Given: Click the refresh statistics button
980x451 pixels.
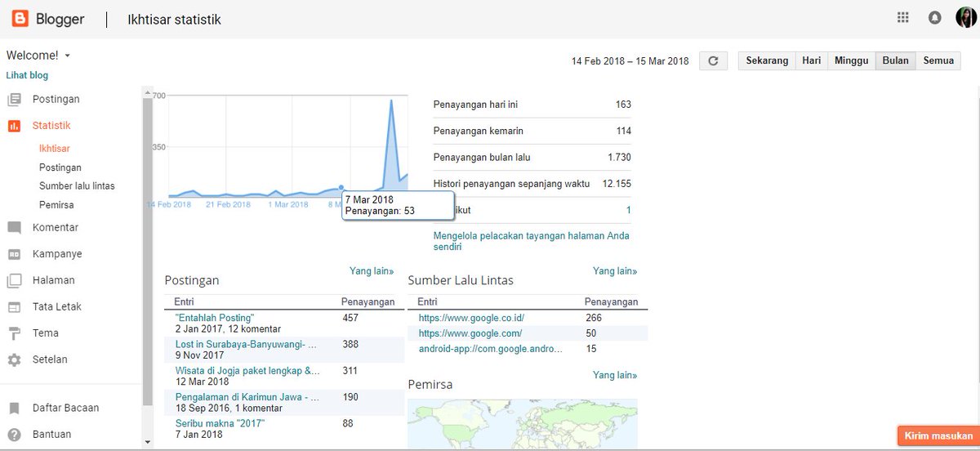Looking at the screenshot, I should tap(713, 60).
